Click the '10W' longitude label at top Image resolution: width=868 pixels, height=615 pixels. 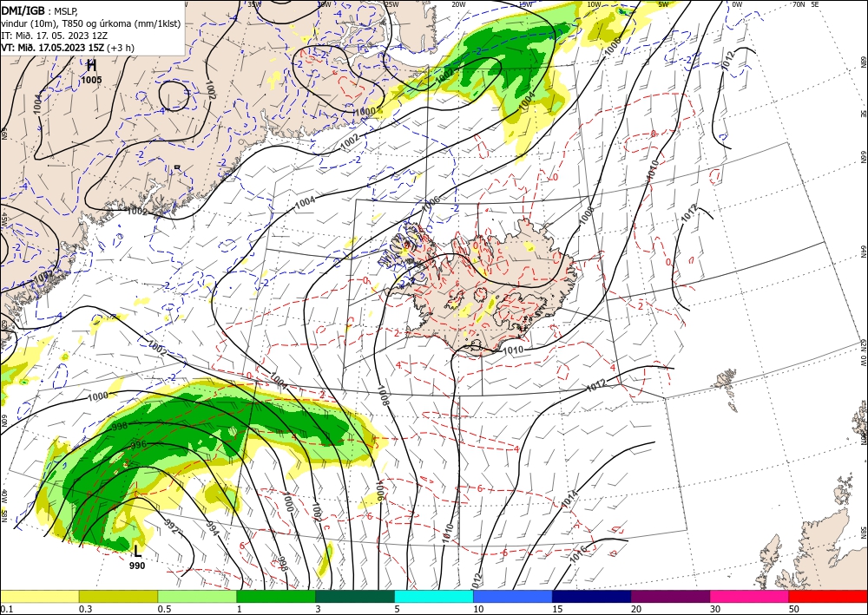[594, 4]
